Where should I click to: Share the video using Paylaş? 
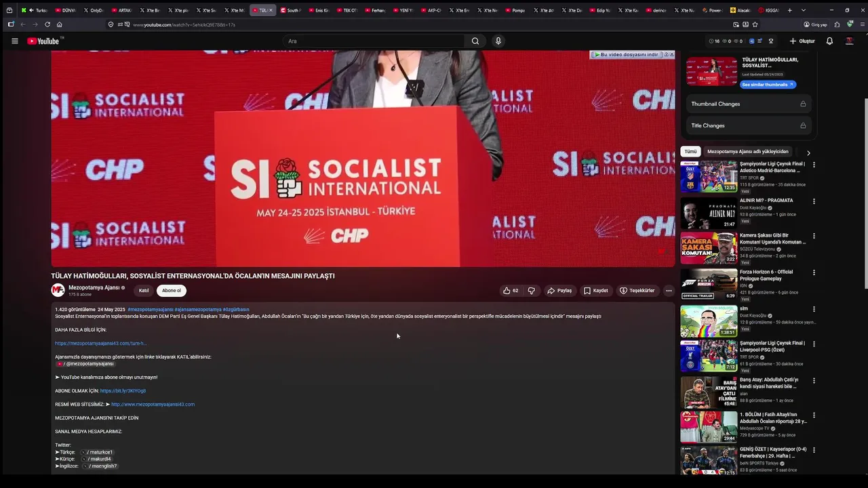559,291
